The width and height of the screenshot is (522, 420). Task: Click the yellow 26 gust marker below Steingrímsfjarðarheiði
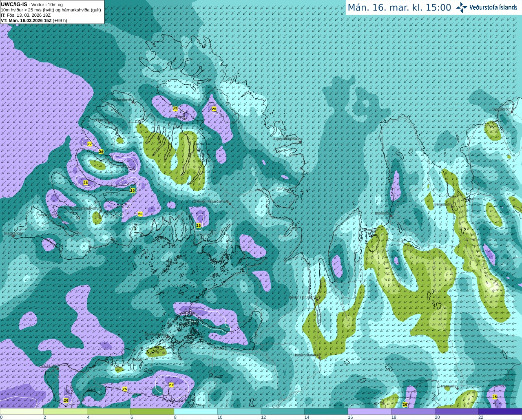[199, 225]
